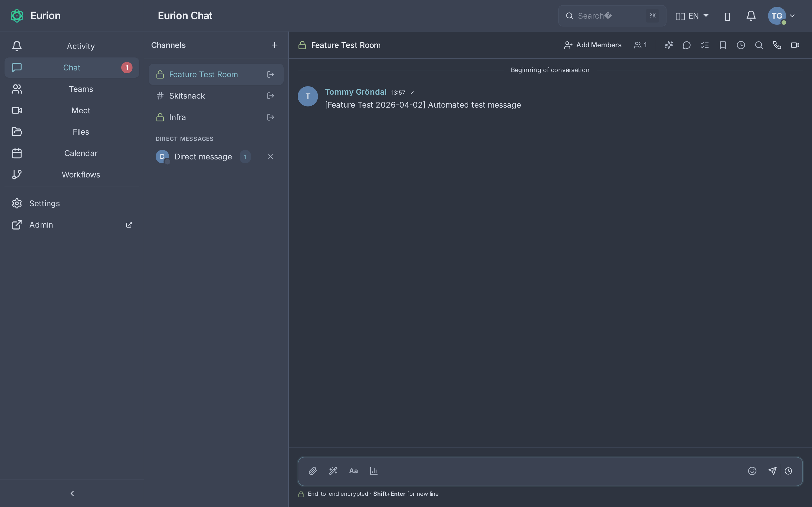Image resolution: width=812 pixels, height=507 pixels.
Task: Dismiss the Direct message with the X
Action: click(270, 156)
